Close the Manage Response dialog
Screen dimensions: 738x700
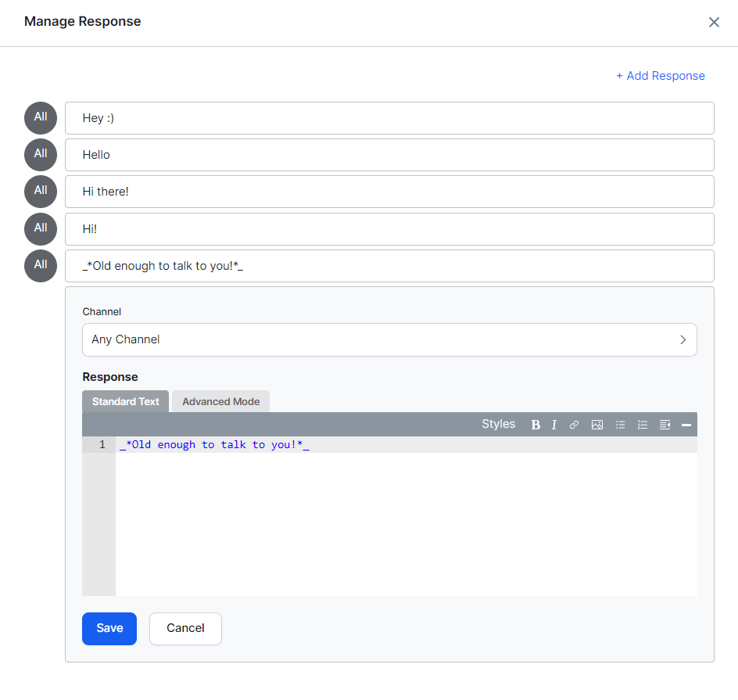click(714, 22)
